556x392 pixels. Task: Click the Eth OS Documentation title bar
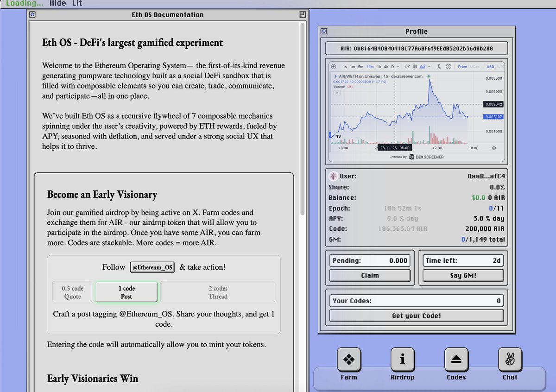tap(167, 14)
